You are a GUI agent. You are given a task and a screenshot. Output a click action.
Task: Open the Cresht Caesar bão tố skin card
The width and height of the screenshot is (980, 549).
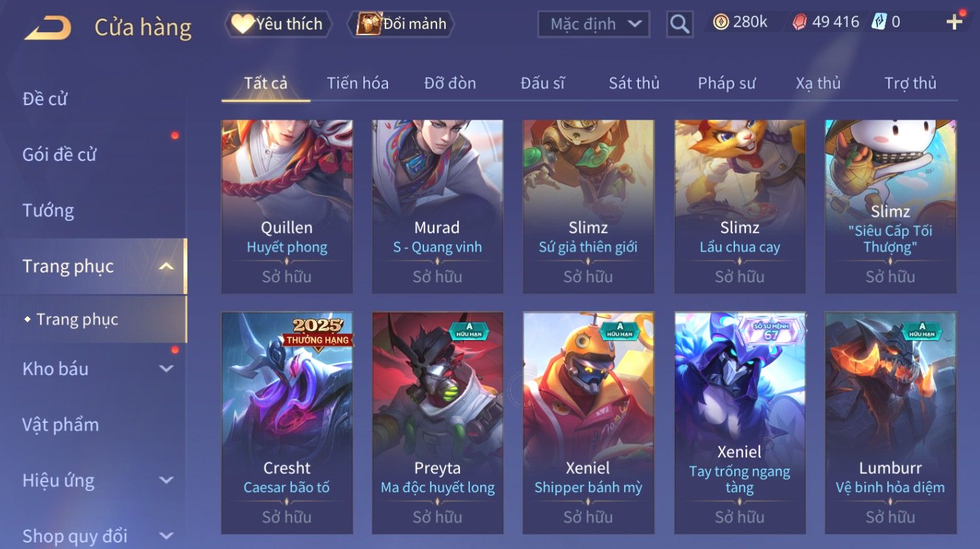click(287, 423)
